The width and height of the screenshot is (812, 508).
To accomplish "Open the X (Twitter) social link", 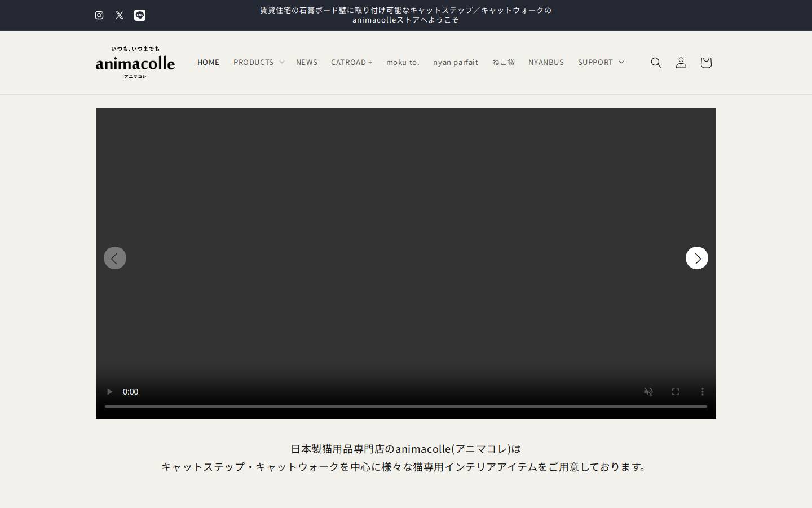I will 120,15.
